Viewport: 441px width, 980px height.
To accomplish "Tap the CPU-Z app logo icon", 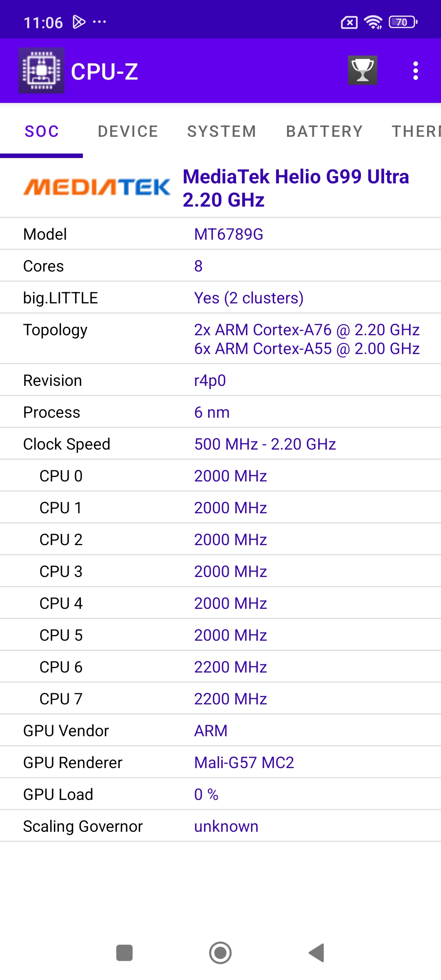I will (x=41, y=71).
